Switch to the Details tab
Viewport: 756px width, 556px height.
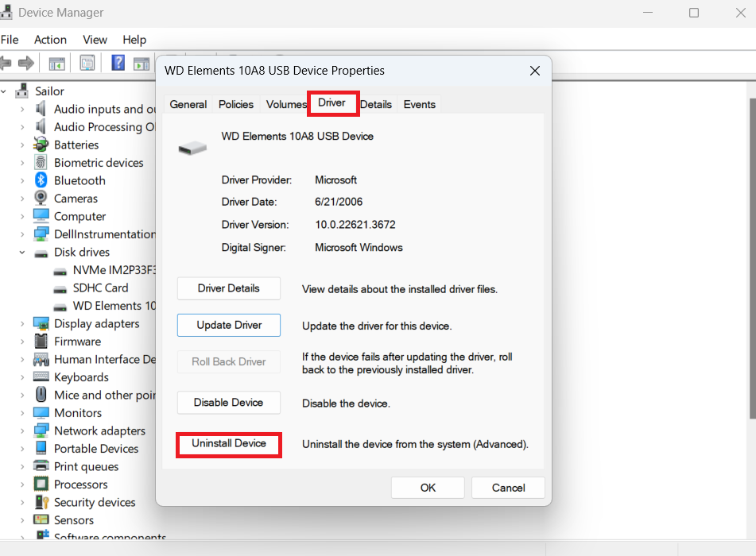[376, 104]
